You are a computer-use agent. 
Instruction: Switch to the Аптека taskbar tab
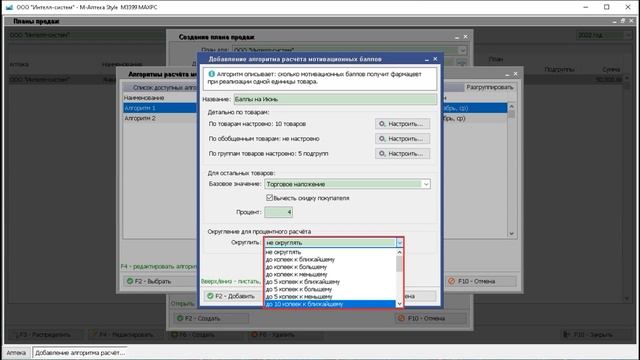pos(16,353)
